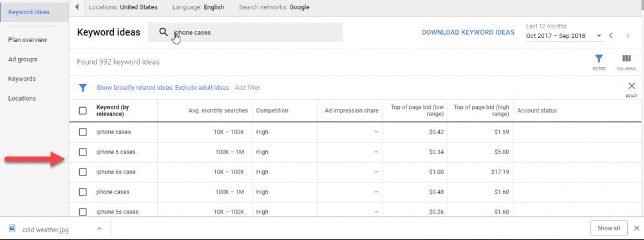Viewport: 644px width, 240px height.
Task: Click the iphone 6 cases keyword text
Action: coord(115,152)
